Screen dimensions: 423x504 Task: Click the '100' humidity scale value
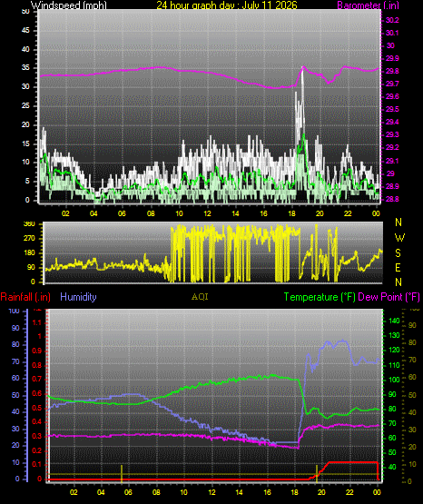[14, 311]
